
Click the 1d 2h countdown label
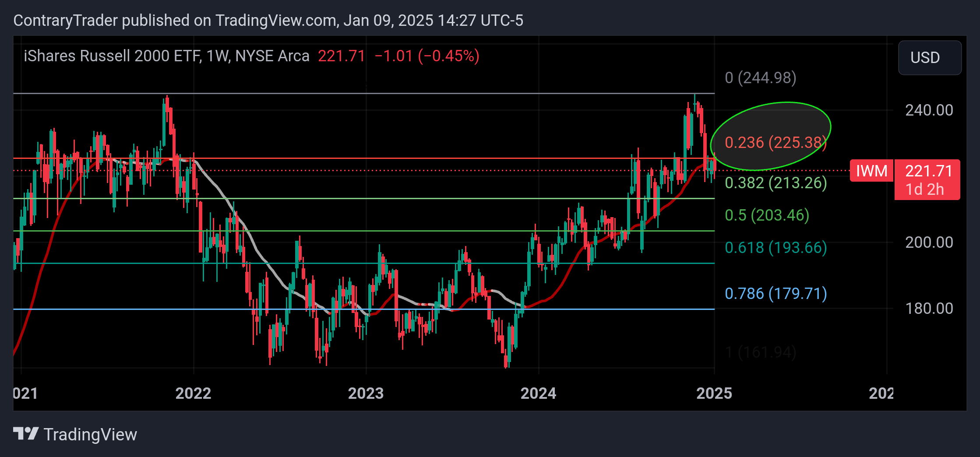[x=924, y=190]
